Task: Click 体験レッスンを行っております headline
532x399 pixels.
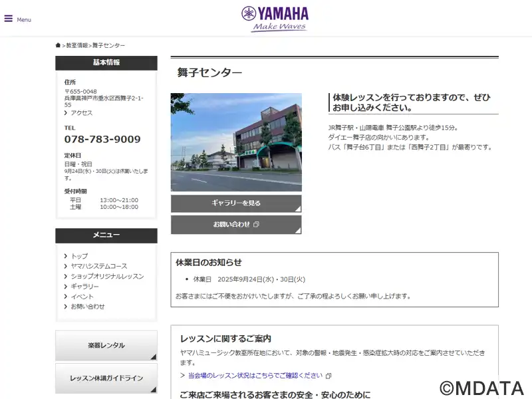Action: click(x=411, y=102)
